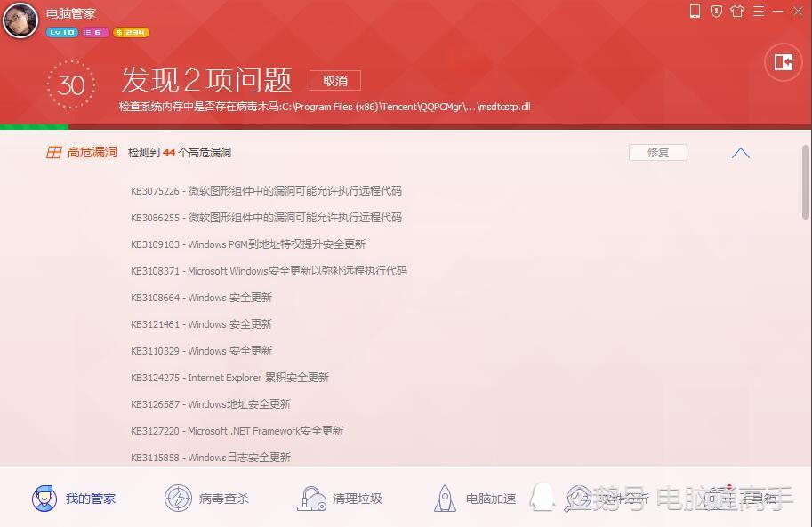Select the 清理垃圾 cleanup icon
The width and height of the screenshot is (812, 527).
311,499
